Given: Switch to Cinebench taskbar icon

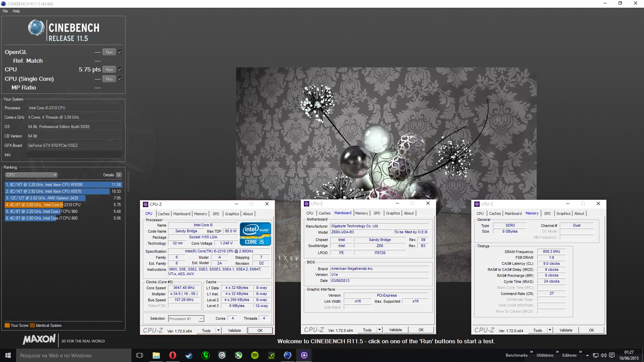Looking at the screenshot, I should (x=288, y=355).
